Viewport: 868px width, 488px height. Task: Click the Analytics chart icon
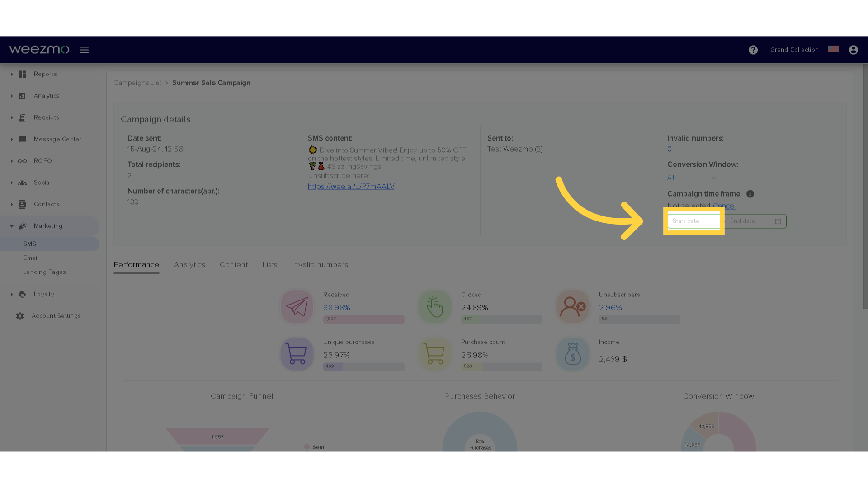(22, 96)
